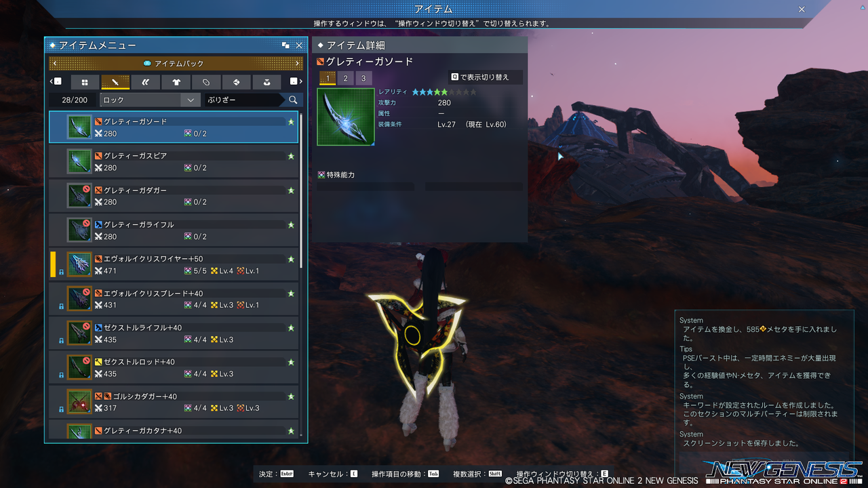Screen dimensions: 868x488
Task: Click star mark on エヴォルイクリスワイヤー+50 row
Action: pos(291,259)
